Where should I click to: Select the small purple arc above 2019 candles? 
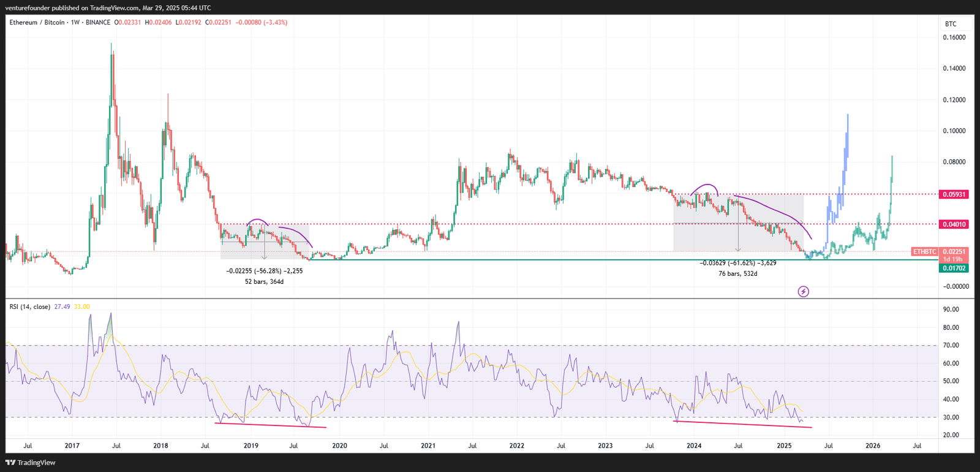[x=258, y=221]
